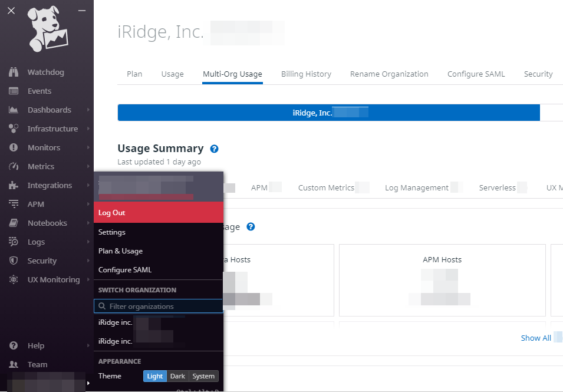Select the APM usage summary tab

pyautogui.click(x=259, y=187)
